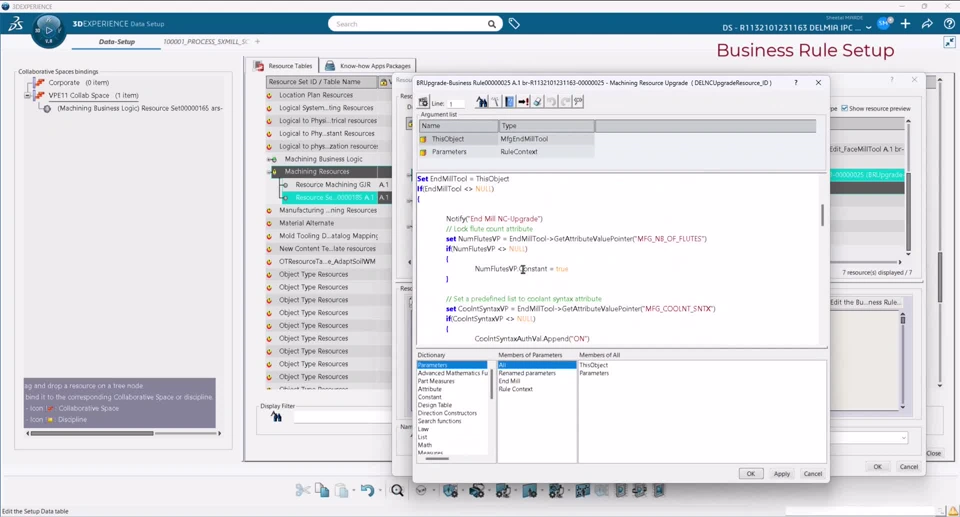Click the redo icon in rule editor toolbar
The width and height of the screenshot is (960, 517).
[565, 102]
